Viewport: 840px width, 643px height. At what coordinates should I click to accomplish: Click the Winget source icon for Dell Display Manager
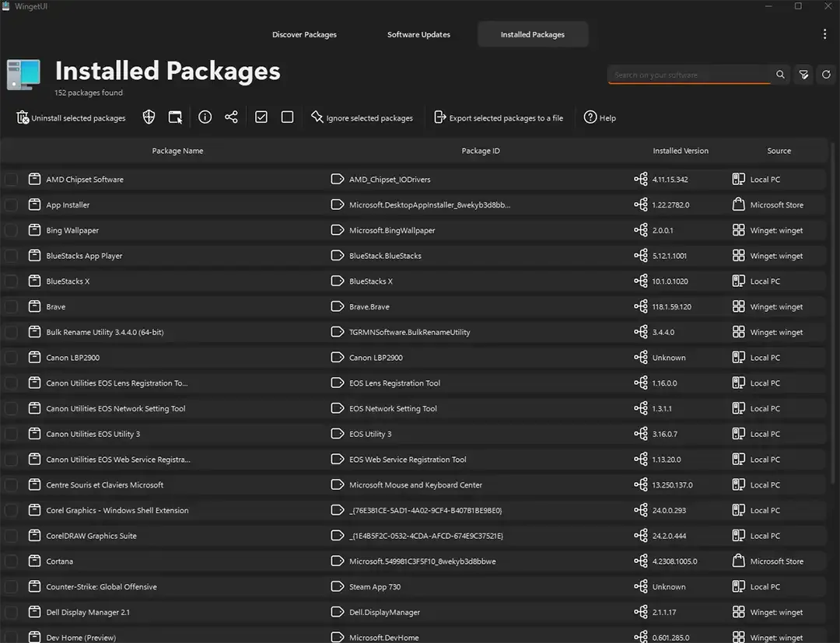click(x=738, y=611)
